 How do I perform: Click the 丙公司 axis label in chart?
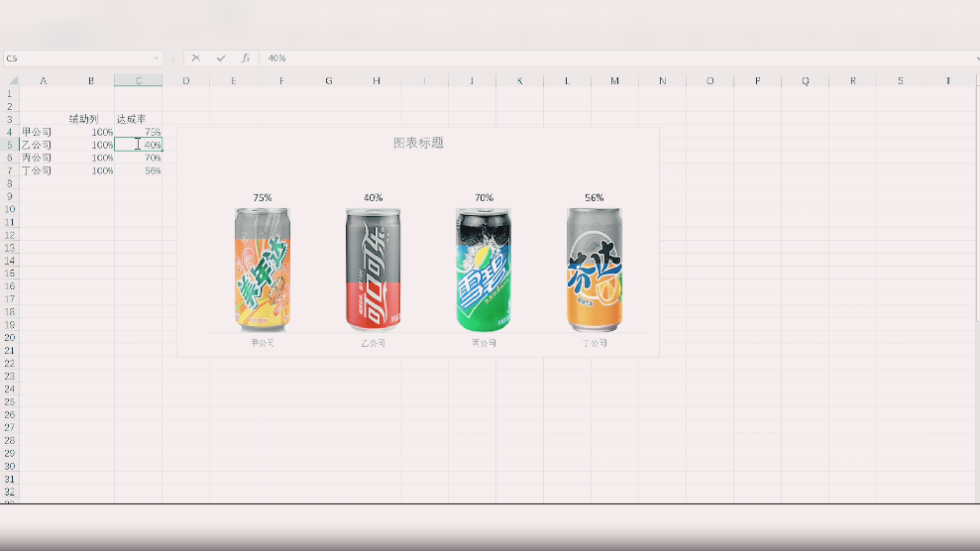[x=484, y=343]
